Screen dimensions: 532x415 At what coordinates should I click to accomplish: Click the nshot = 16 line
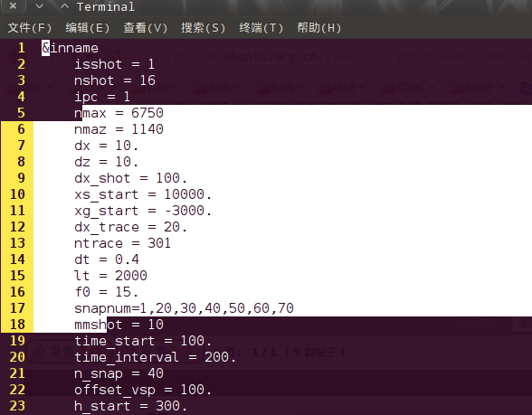click(x=115, y=80)
